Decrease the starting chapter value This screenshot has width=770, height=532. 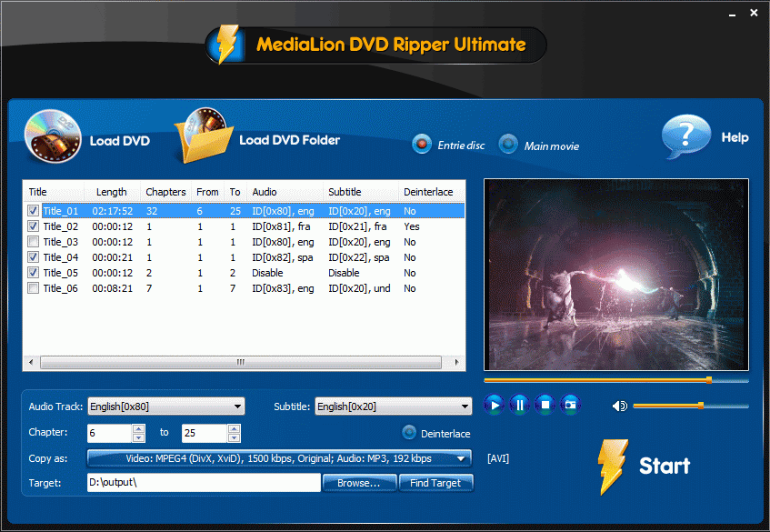[139, 437]
